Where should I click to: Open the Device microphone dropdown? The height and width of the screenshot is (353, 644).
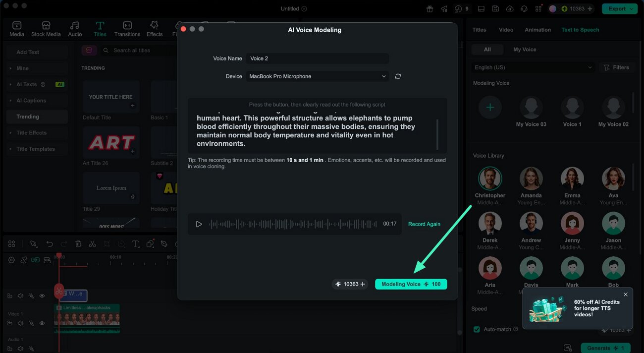pos(318,76)
